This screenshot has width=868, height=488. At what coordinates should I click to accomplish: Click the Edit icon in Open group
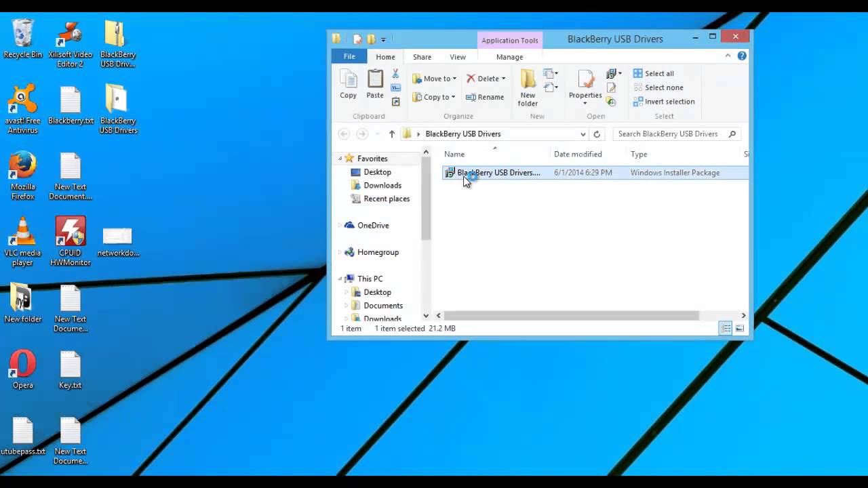(x=611, y=87)
